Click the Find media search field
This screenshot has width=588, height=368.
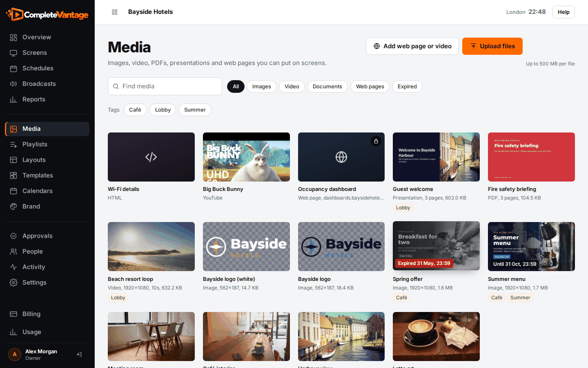pyautogui.click(x=165, y=86)
